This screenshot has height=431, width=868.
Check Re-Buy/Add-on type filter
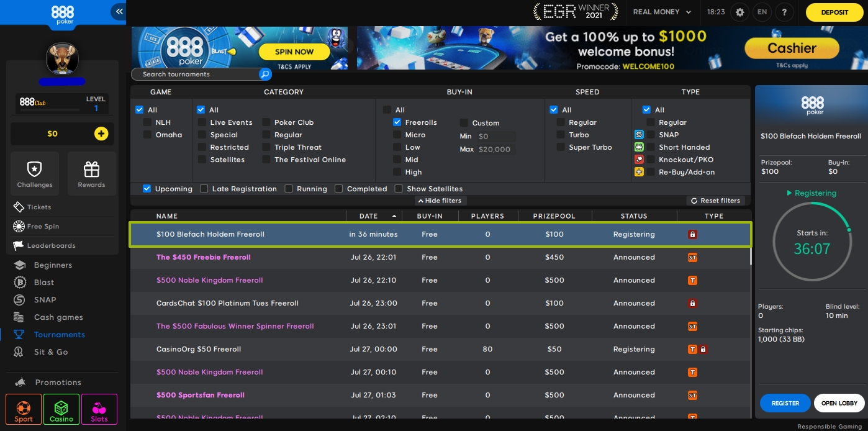coord(651,172)
